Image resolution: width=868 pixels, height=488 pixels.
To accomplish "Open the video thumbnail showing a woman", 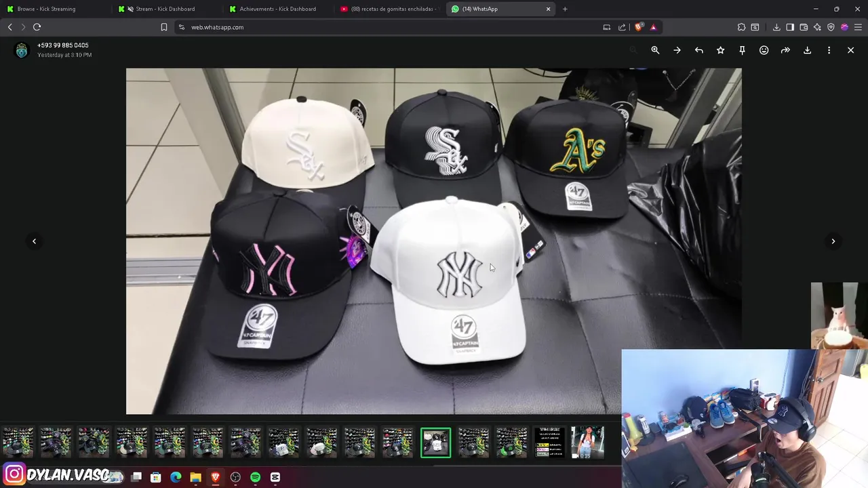I will click(587, 443).
